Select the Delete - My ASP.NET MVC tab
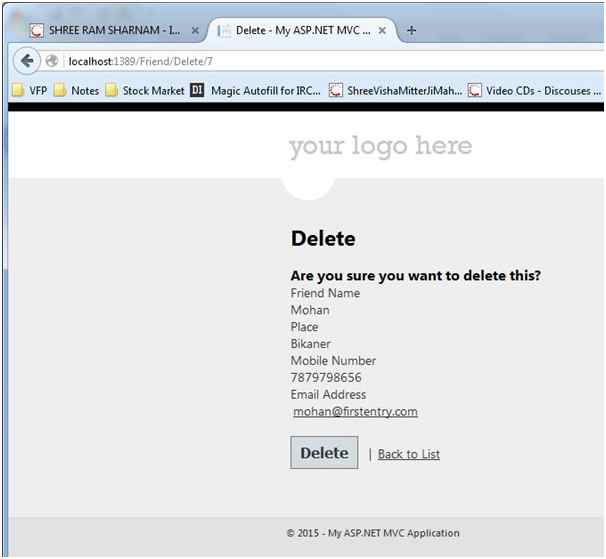This screenshot has height=559, width=606. [302, 30]
